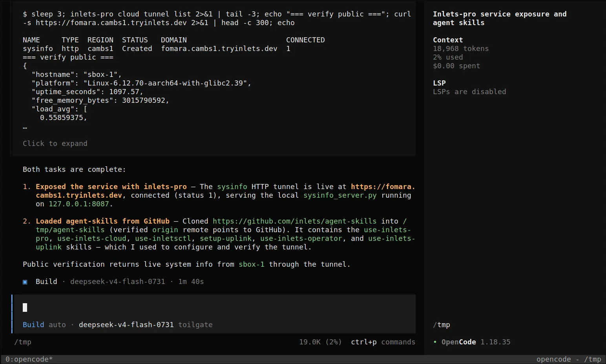This screenshot has height=364, width=606.
Task: Click the "uptime_seconds": 1097.57 line
Action: pos(88,92)
